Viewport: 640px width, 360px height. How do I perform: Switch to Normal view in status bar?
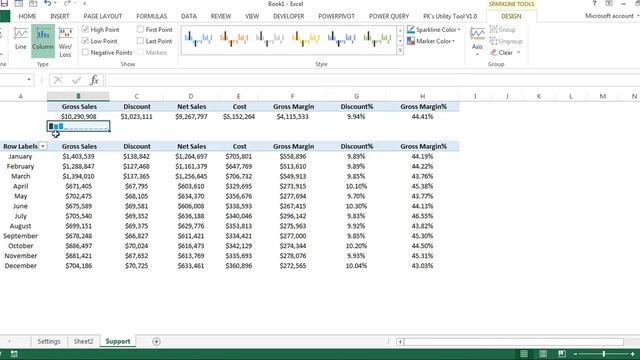(524, 354)
